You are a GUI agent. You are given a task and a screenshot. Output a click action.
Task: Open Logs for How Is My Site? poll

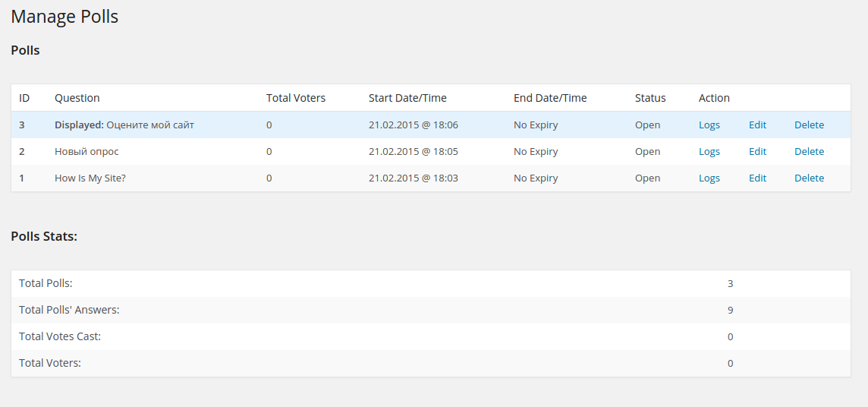pyautogui.click(x=709, y=178)
